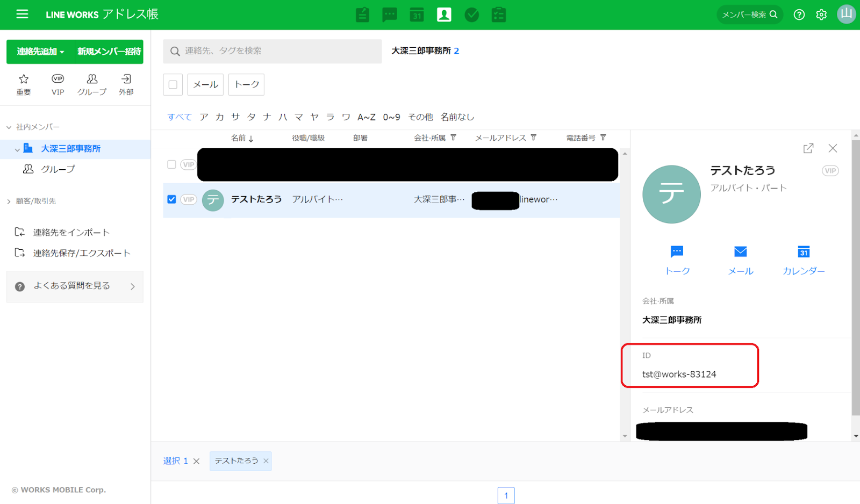This screenshot has height=504, width=860.
Task: Show 重要 starred contacts
Action: [x=24, y=85]
